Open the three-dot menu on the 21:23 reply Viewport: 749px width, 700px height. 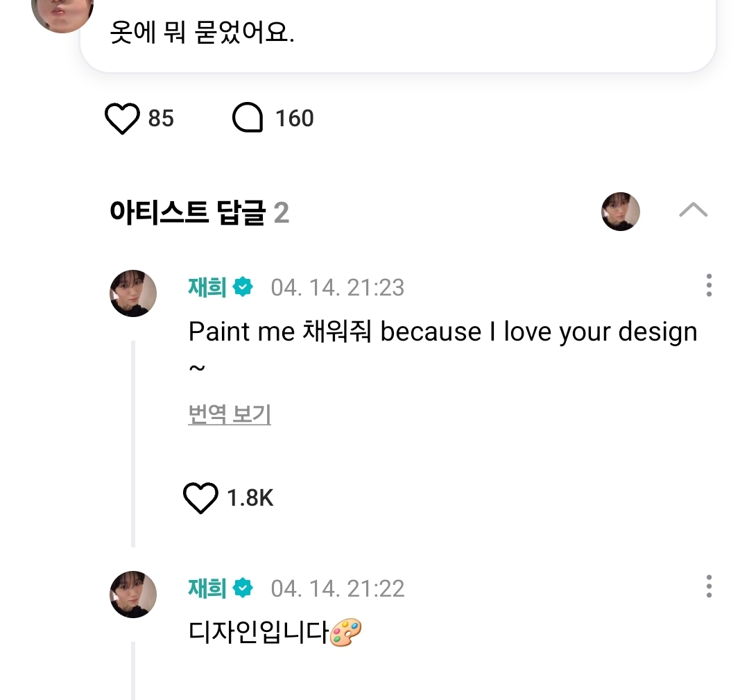click(708, 285)
